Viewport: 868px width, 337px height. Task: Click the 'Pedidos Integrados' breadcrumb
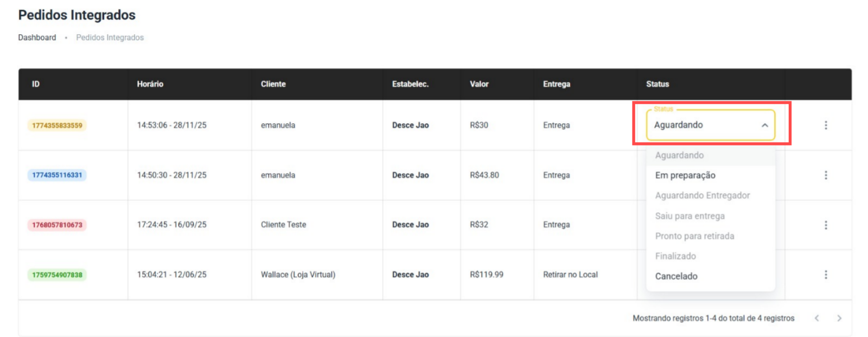click(x=110, y=37)
